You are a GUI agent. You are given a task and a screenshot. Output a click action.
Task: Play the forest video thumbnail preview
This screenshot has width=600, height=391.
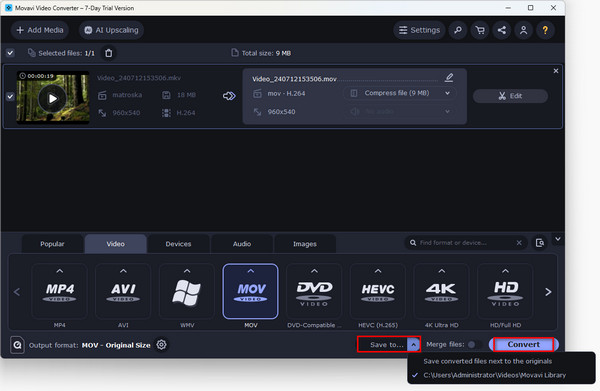52,99
